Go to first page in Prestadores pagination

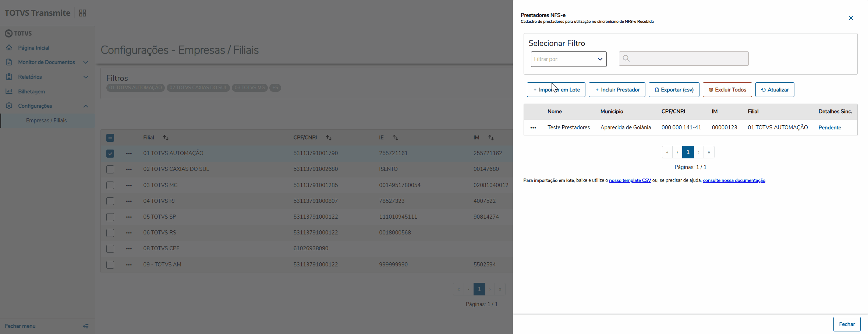[x=667, y=152]
